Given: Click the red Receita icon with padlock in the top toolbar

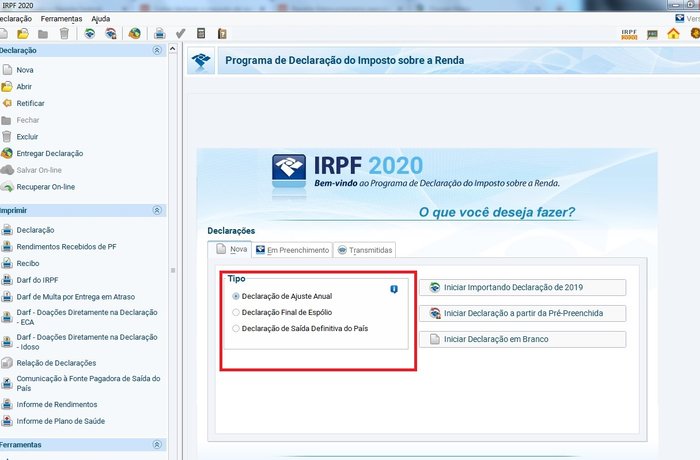Looking at the screenshot, I should tap(111, 33).
